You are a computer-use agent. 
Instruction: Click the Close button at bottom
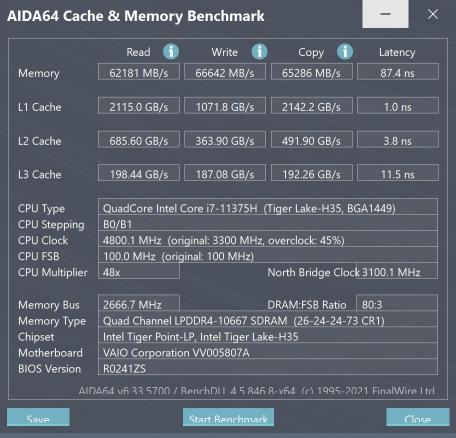[x=418, y=417]
